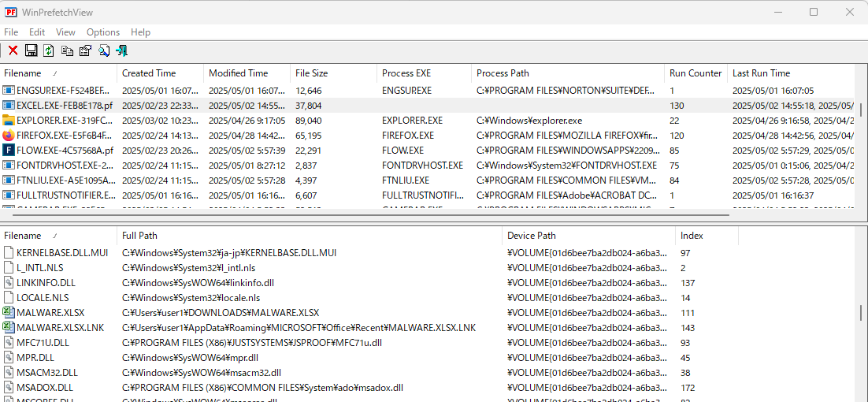
Task: Click the file icon beside LOCALE.NLS
Action: [8, 297]
